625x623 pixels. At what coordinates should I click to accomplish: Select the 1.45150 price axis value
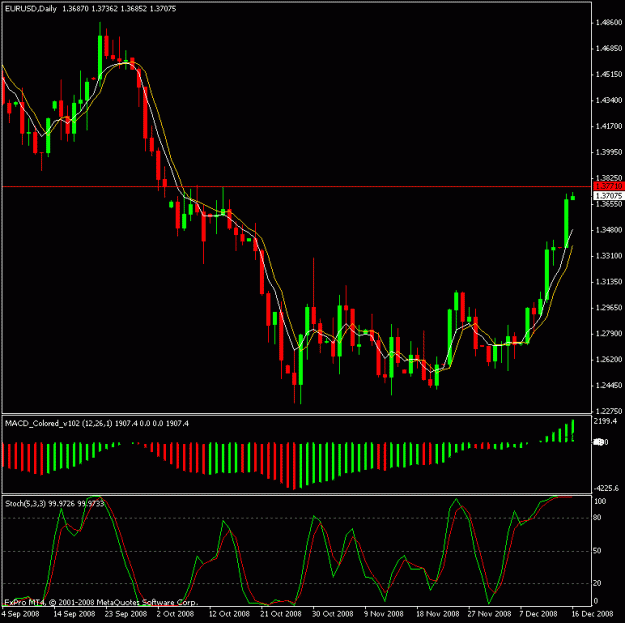click(609, 75)
